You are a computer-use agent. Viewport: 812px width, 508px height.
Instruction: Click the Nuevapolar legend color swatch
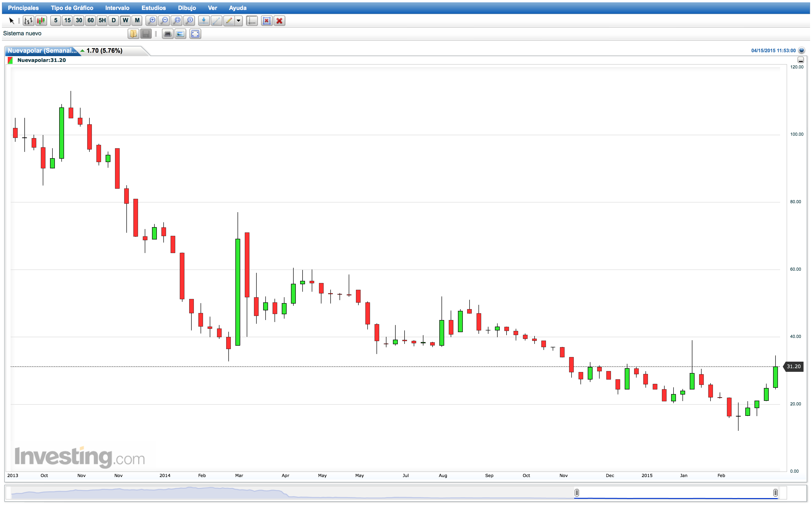(10, 60)
